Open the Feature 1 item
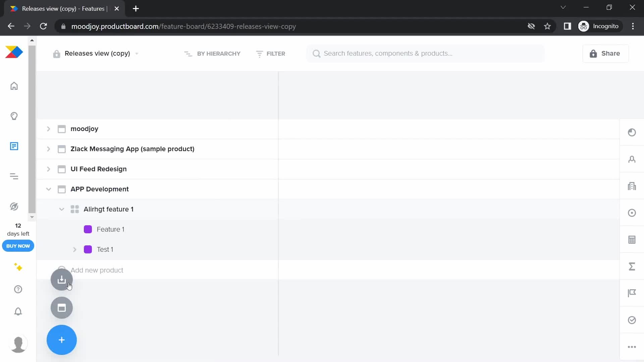The height and width of the screenshot is (362, 644). [110, 229]
